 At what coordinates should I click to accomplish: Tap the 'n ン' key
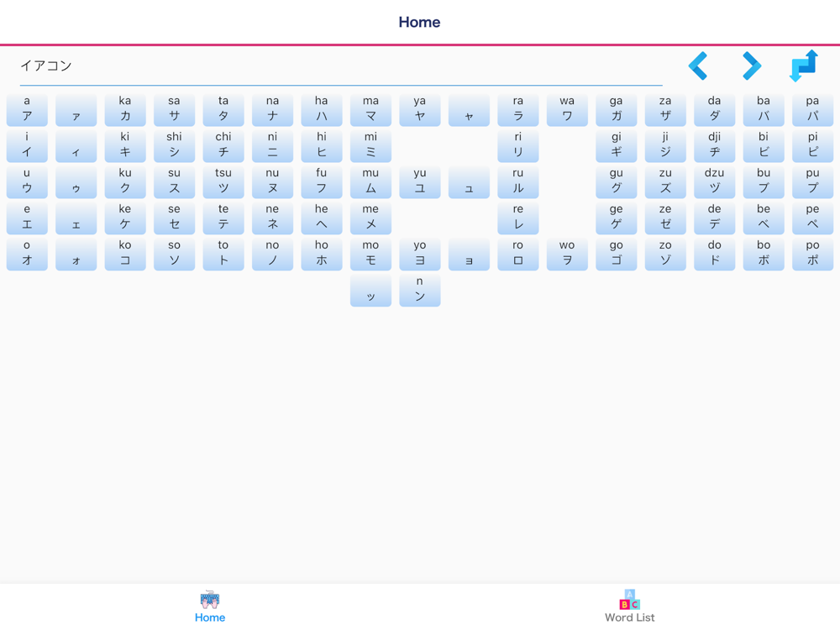point(420,291)
